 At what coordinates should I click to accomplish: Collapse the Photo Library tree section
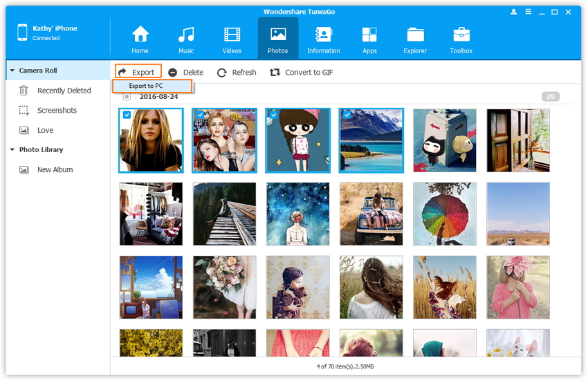tap(12, 149)
